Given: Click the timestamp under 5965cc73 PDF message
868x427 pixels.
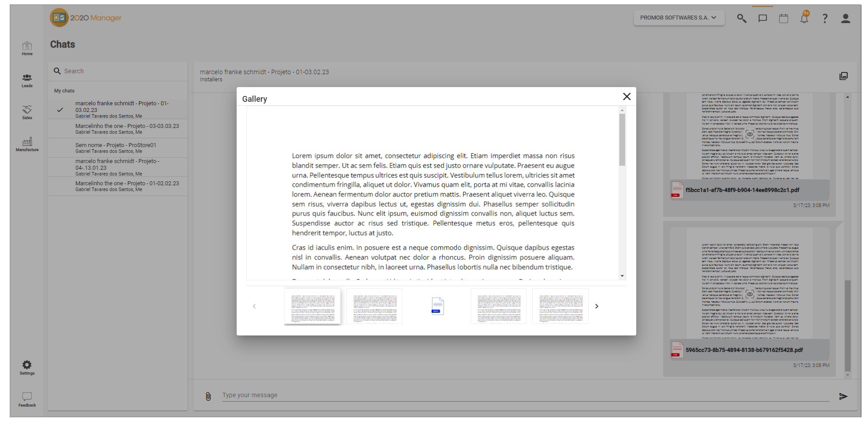Looking at the screenshot, I should tap(811, 365).
